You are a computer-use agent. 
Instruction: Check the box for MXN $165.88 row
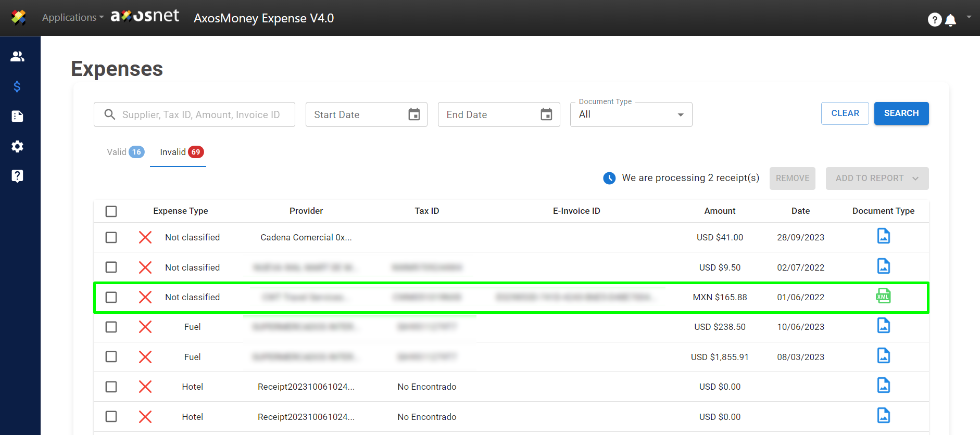111,297
